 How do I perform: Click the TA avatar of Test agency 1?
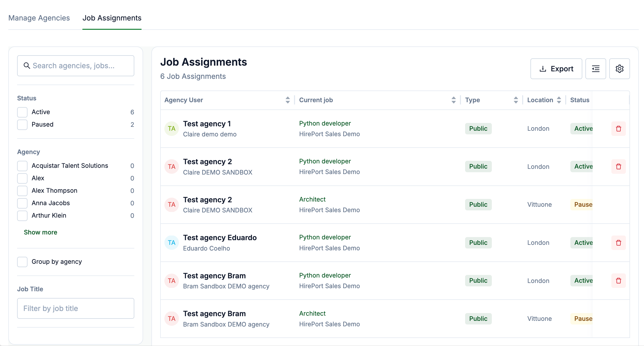coord(172,129)
